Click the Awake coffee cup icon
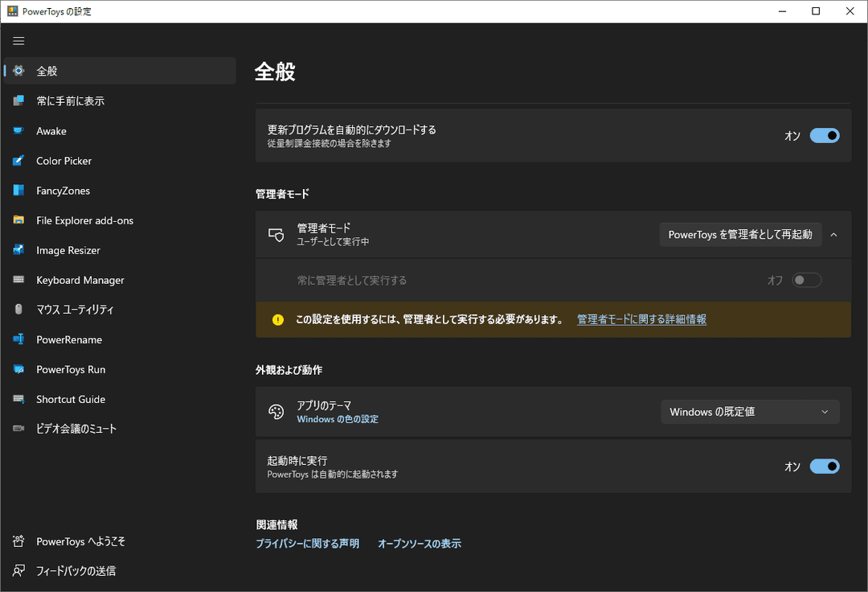Screen dimensions: 868x592 click(18, 130)
